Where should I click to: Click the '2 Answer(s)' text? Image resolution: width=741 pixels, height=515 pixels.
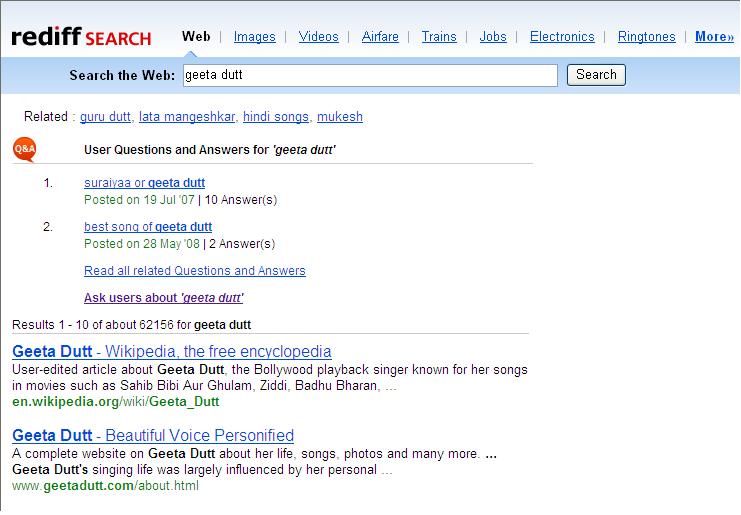click(242, 244)
